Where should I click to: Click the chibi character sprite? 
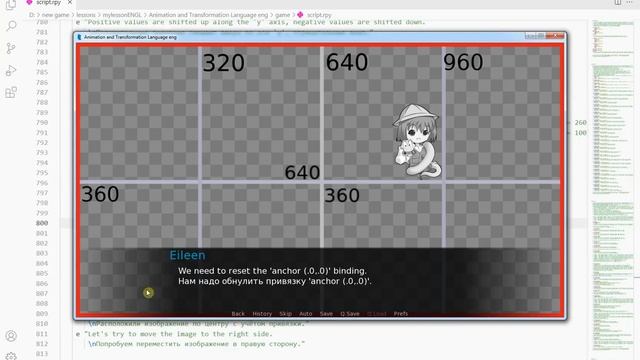417,141
